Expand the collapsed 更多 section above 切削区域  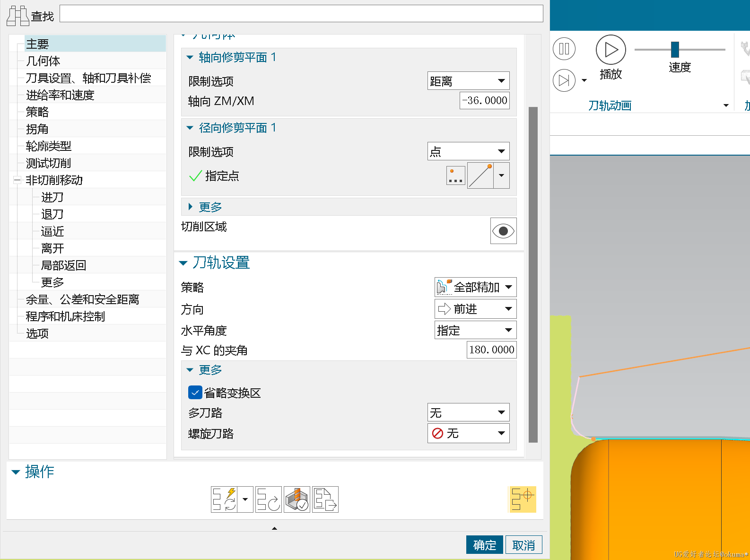click(190, 207)
